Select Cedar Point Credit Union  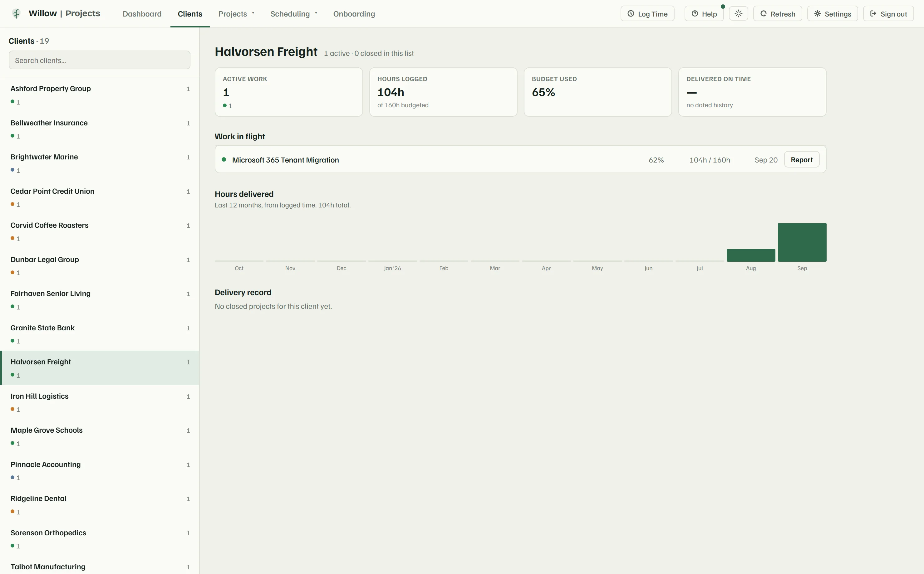pos(100,197)
